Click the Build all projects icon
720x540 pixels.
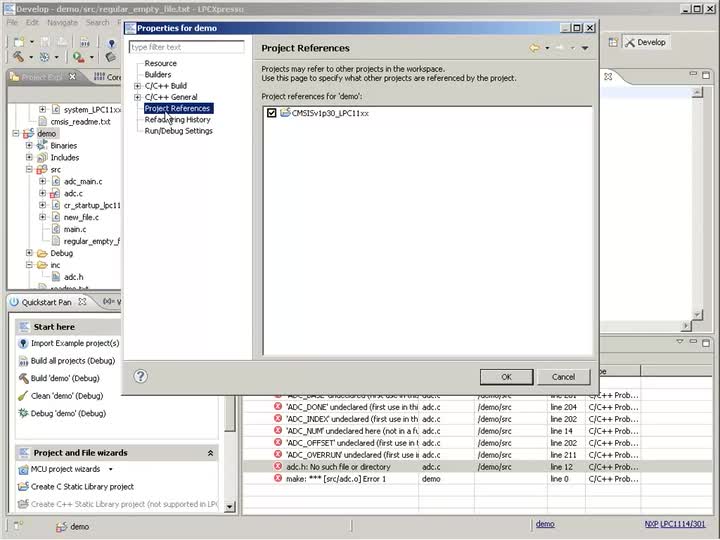pos(22,361)
